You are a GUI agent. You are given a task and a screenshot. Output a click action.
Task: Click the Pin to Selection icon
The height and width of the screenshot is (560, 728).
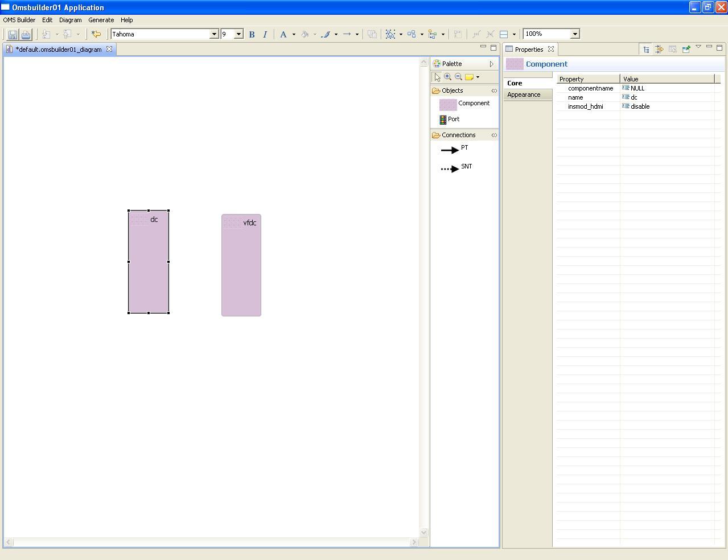686,50
